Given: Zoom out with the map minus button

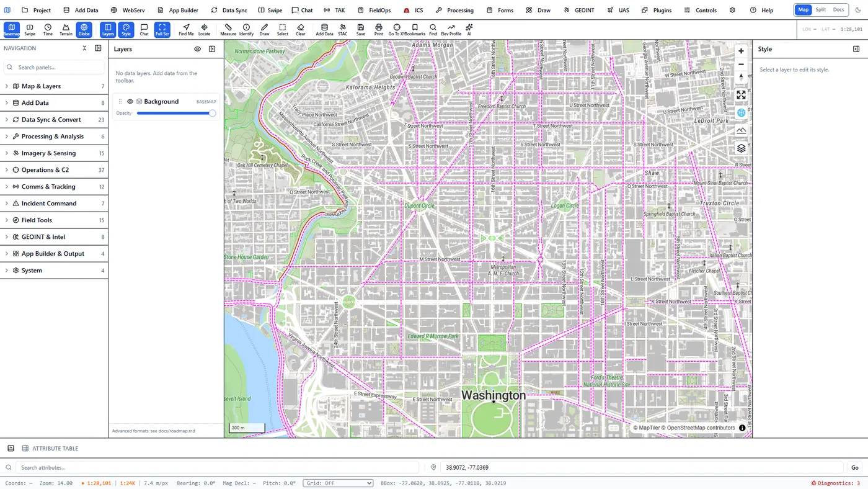Looking at the screenshot, I should 741,65.
